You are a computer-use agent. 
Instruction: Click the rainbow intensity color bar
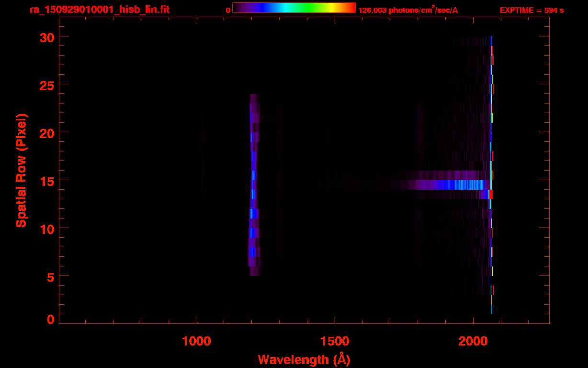(x=294, y=8)
